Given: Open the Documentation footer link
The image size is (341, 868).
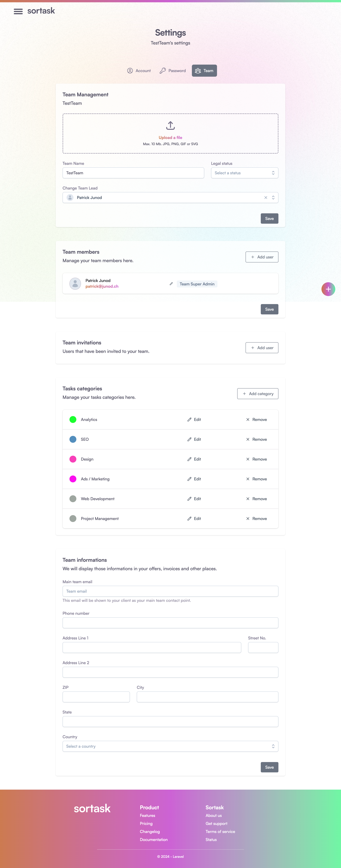Looking at the screenshot, I should tap(154, 840).
